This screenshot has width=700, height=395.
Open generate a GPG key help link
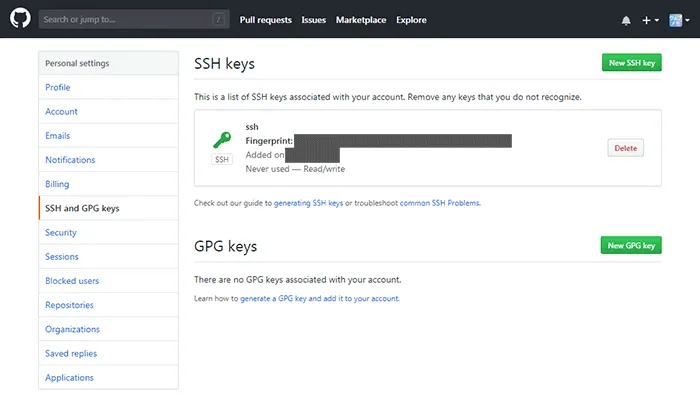[x=320, y=299]
